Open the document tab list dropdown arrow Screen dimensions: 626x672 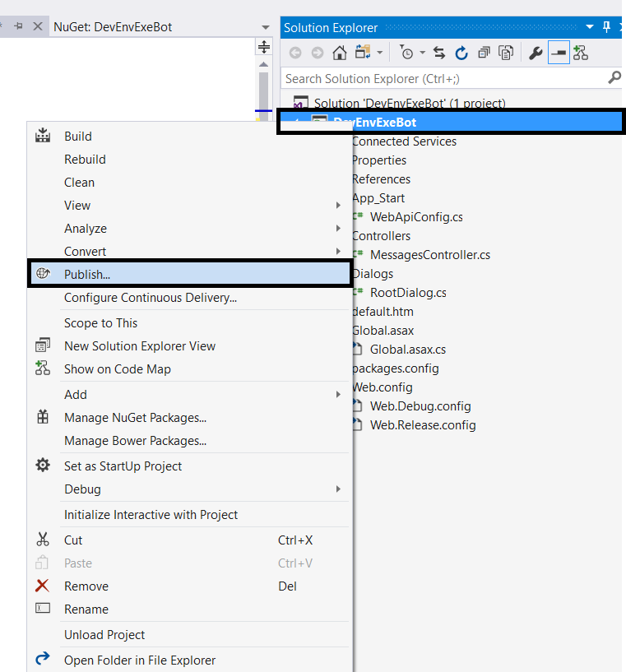(266, 27)
